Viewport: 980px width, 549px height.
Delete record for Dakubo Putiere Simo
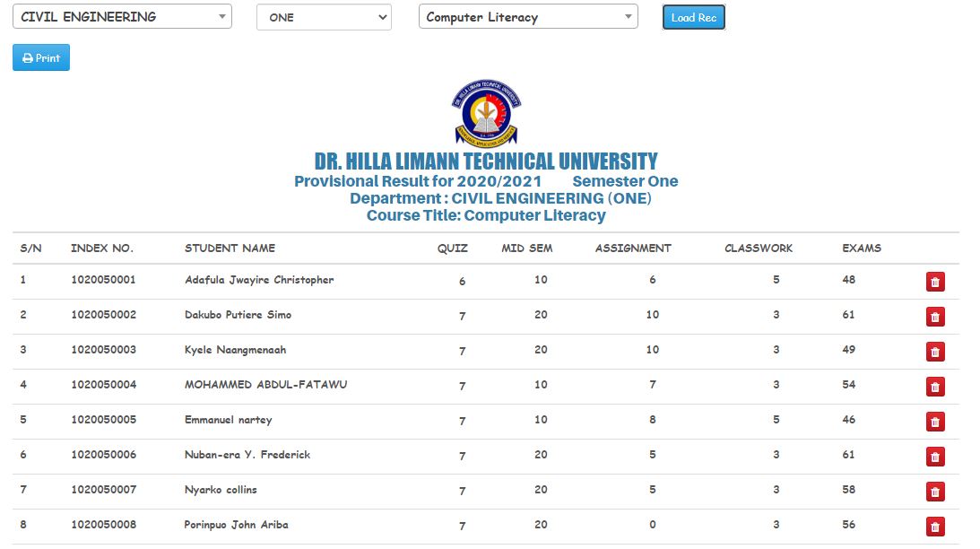point(935,317)
